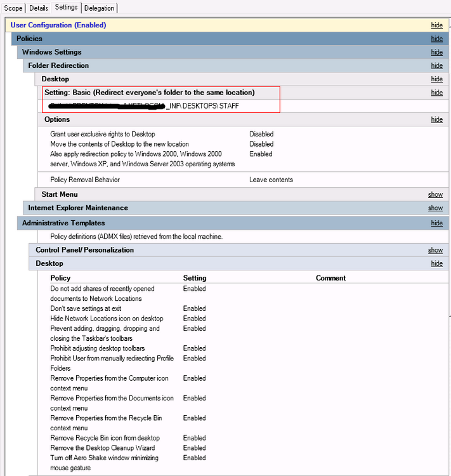The height and width of the screenshot is (476, 451).
Task: Click the User Configuration (Enabled) heading
Action: click(58, 25)
